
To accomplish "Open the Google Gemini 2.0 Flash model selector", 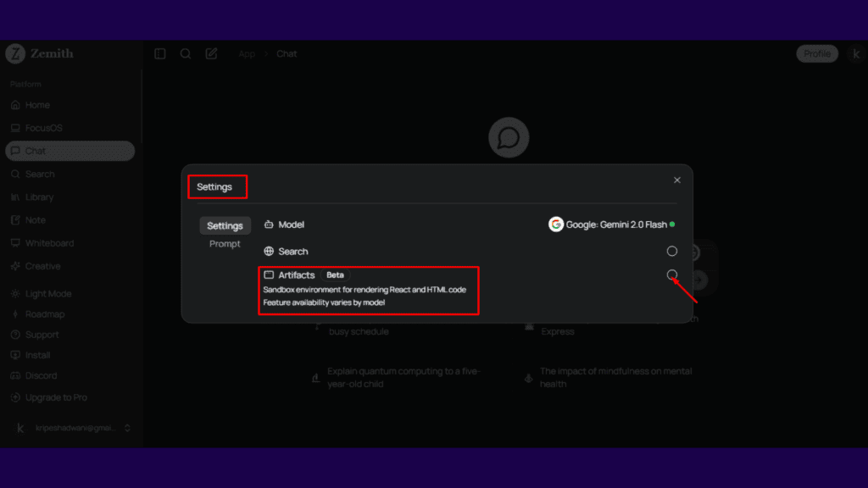I will click(x=610, y=224).
